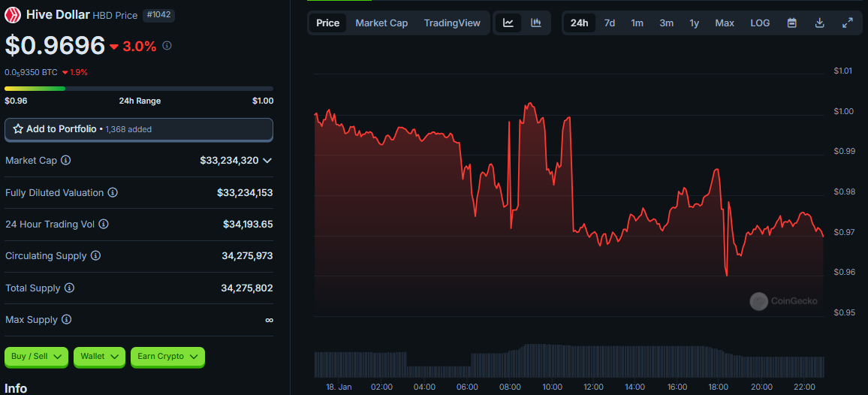This screenshot has width=868, height=395.
Task: Click the Hive Dollar coin logo
Action: [14, 15]
